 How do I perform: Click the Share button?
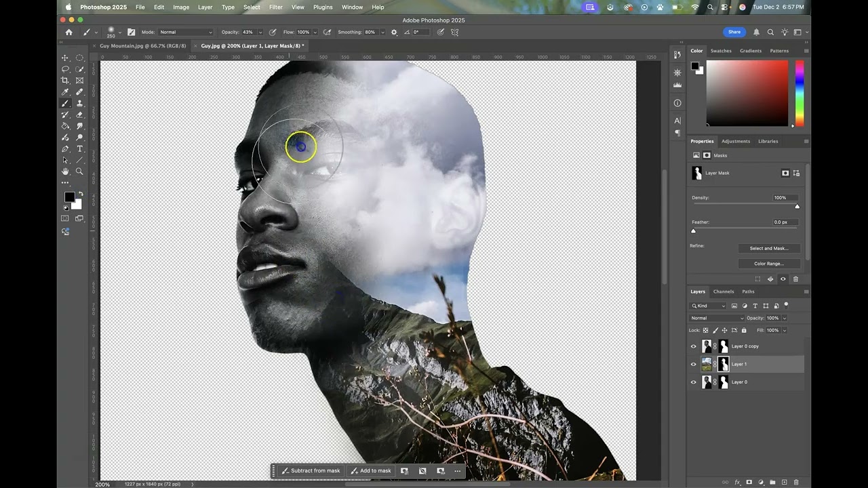(x=734, y=32)
